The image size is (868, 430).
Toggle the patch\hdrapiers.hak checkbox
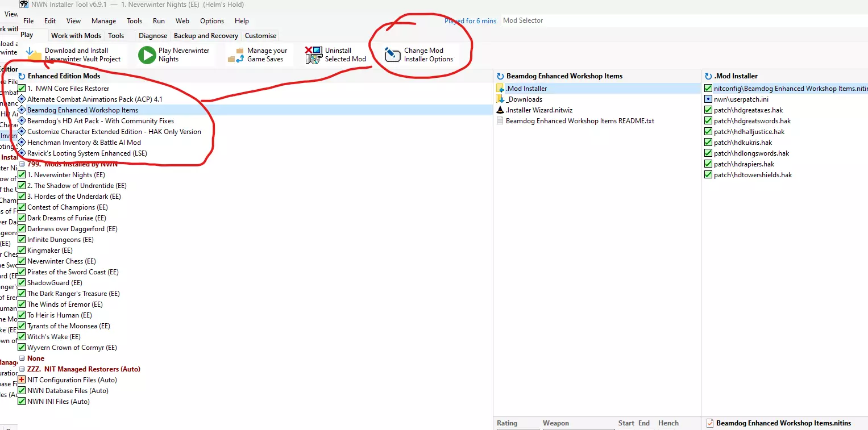(708, 164)
